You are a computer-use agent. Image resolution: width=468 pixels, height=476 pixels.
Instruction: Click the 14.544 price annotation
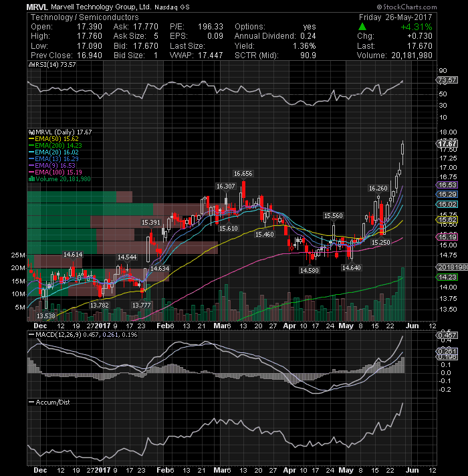point(127,257)
